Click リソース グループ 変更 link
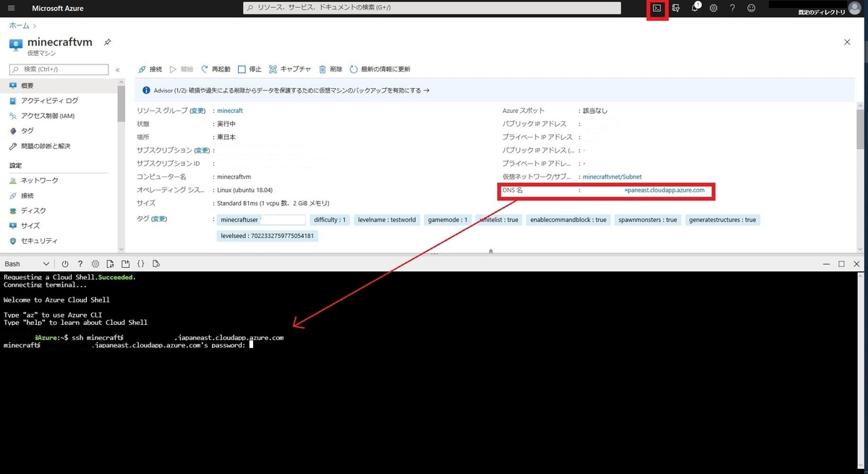Image resolution: width=868 pixels, height=474 pixels. pyautogui.click(x=198, y=111)
